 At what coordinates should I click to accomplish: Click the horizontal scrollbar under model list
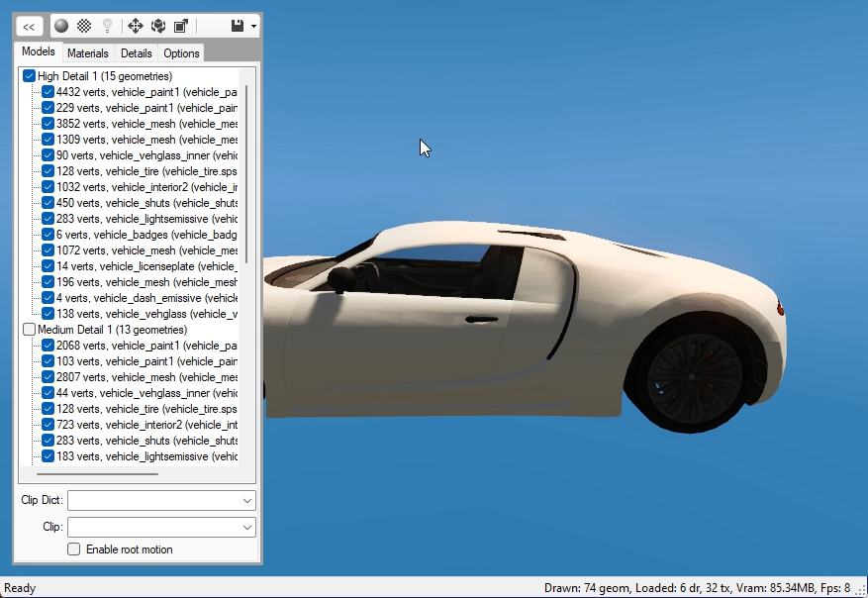97,474
